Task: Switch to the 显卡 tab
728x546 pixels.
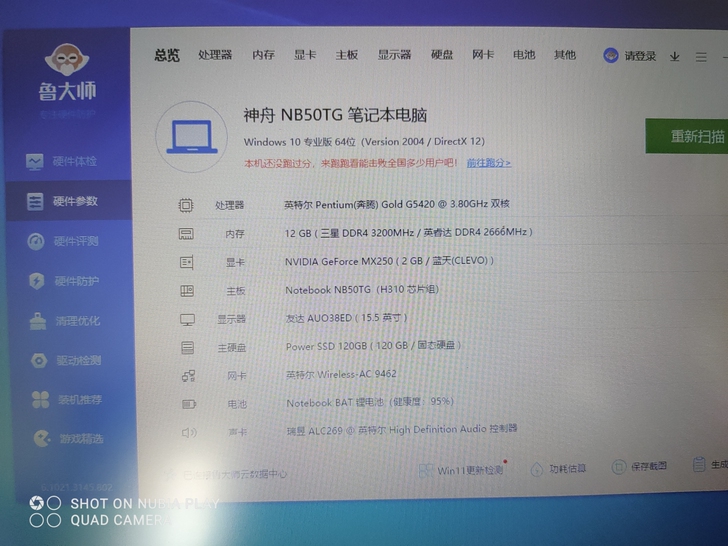Action: coord(305,55)
